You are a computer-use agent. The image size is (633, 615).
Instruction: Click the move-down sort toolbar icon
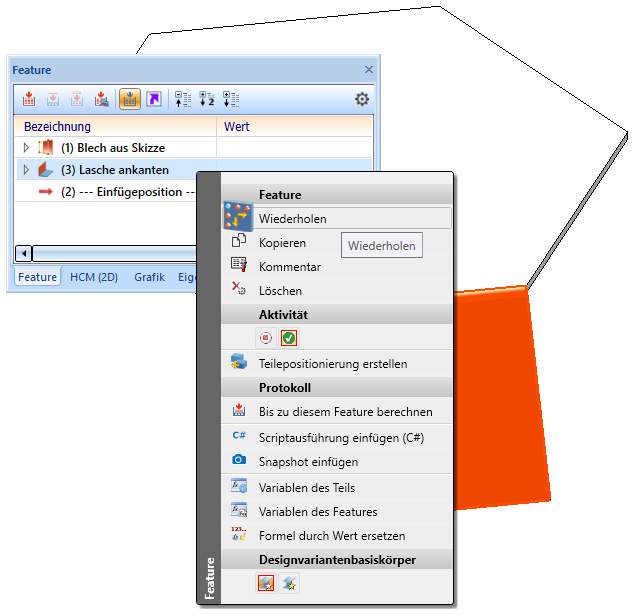point(231,99)
